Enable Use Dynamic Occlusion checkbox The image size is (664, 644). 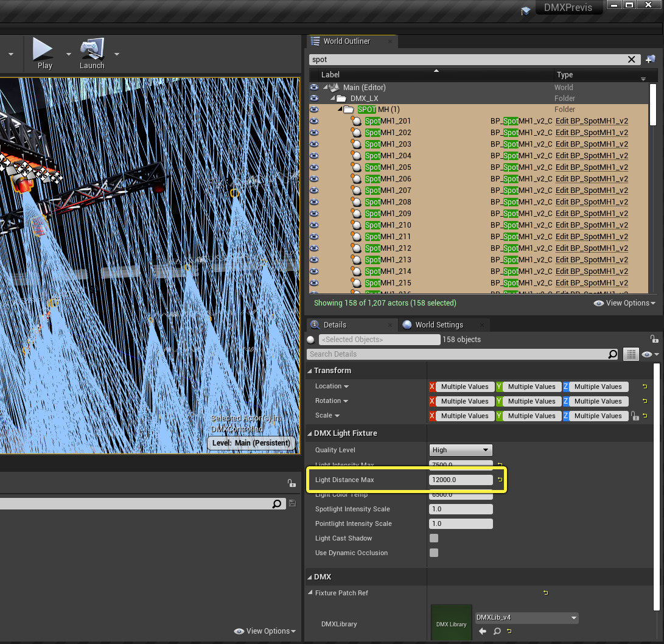(x=434, y=553)
